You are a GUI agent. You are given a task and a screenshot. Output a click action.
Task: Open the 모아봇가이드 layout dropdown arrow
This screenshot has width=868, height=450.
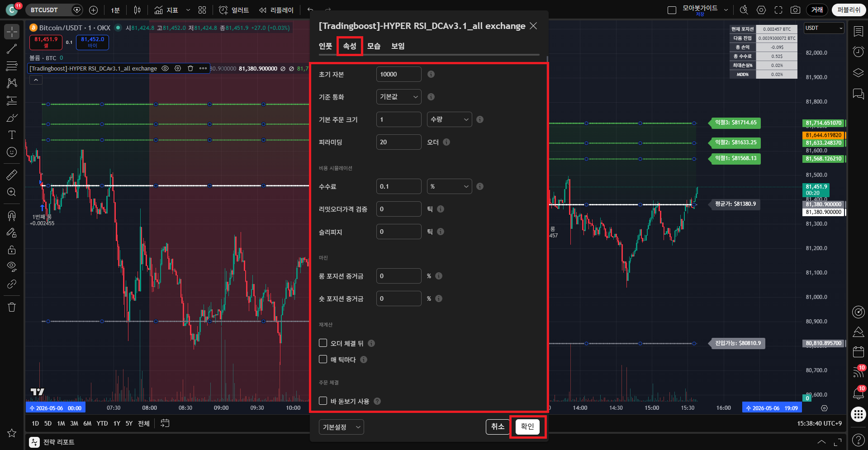pyautogui.click(x=726, y=10)
